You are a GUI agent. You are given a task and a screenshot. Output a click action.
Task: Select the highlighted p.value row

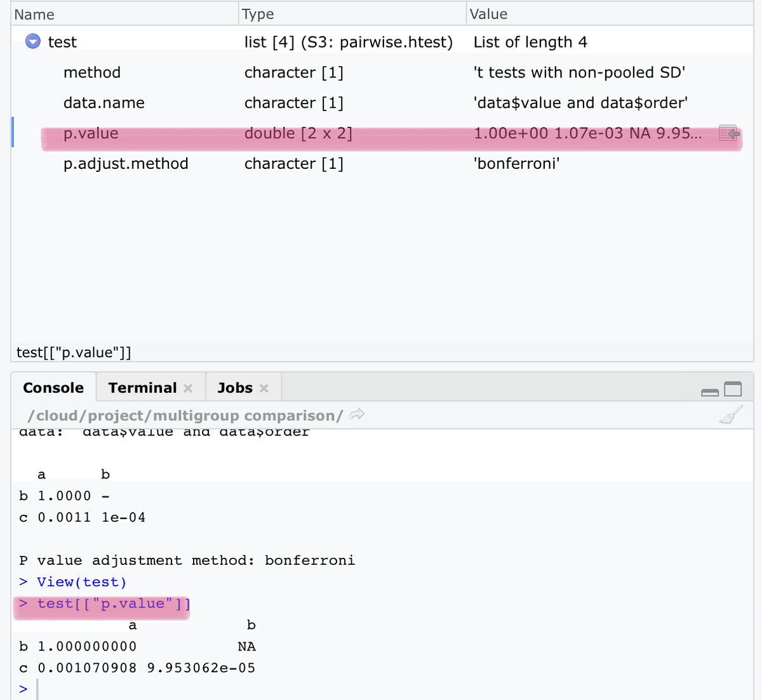click(x=254, y=133)
